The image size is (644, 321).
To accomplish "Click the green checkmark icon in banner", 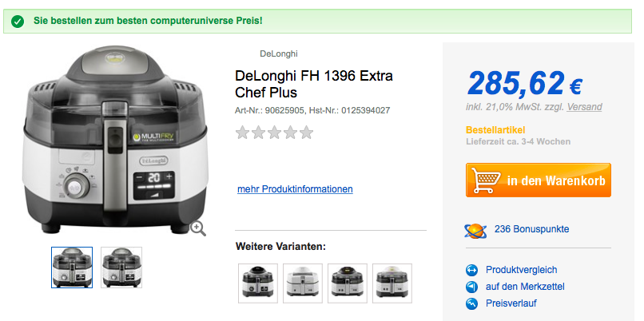I will coord(18,22).
